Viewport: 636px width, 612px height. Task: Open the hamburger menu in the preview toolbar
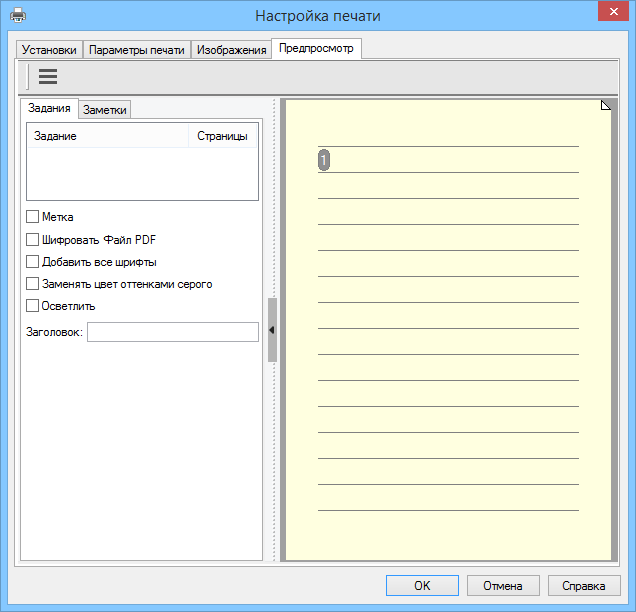click(x=48, y=76)
